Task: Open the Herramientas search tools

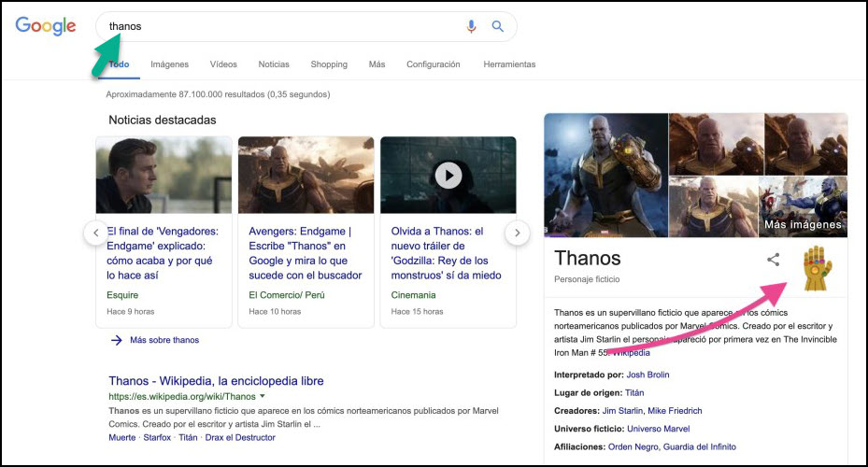Action: click(x=509, y=64)
